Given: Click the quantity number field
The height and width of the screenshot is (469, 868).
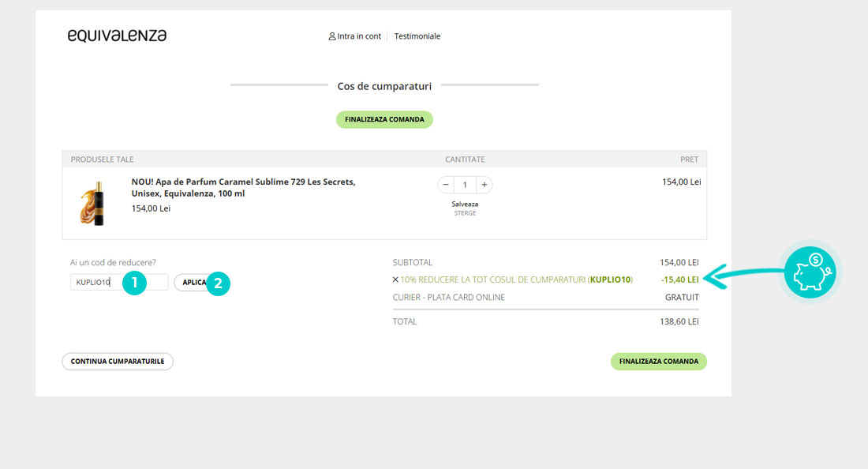Looking at the screenshot, I should click(x=465, y=185).
